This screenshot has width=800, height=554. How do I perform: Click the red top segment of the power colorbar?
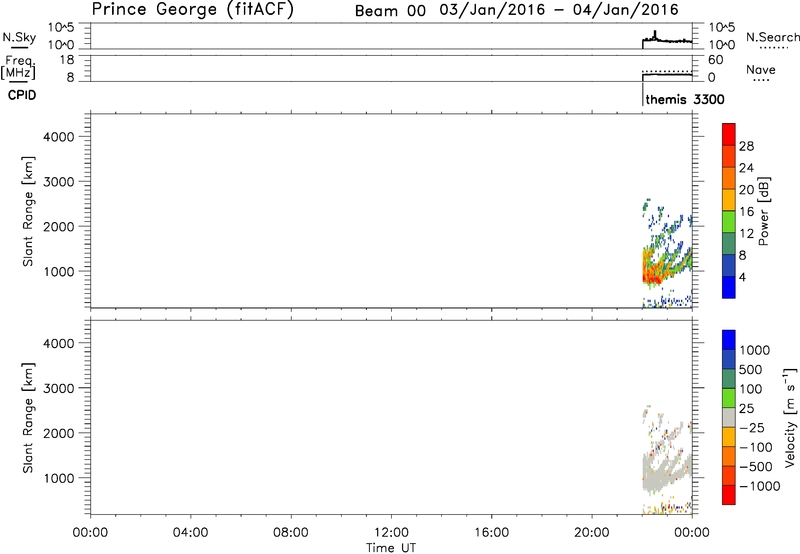coord(729,134)
